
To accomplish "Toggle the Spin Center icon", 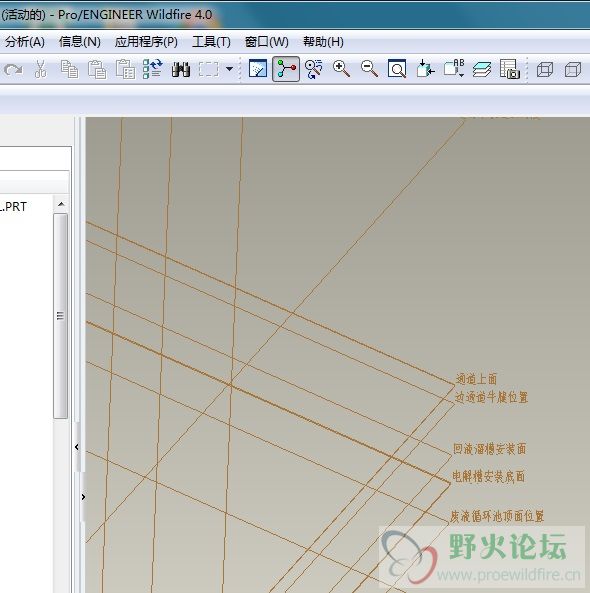I will [286, 69].
